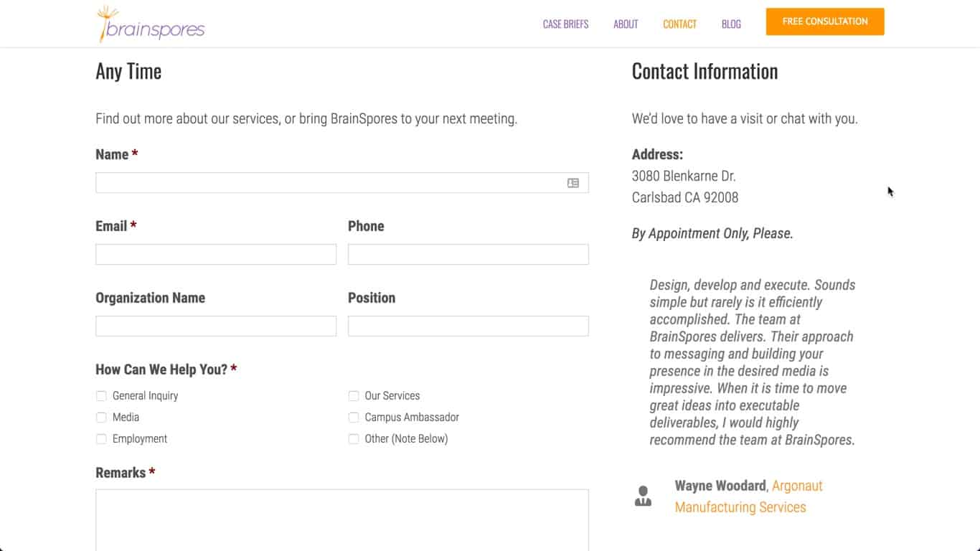The image size is (980, 551).
Task: Go to the About page
Action: point(626,24)
